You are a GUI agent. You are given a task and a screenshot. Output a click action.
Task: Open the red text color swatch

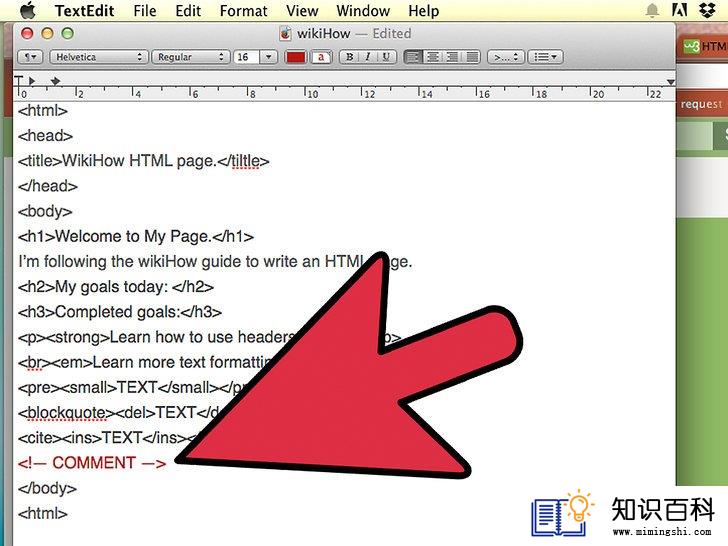(x=296, y=57)
